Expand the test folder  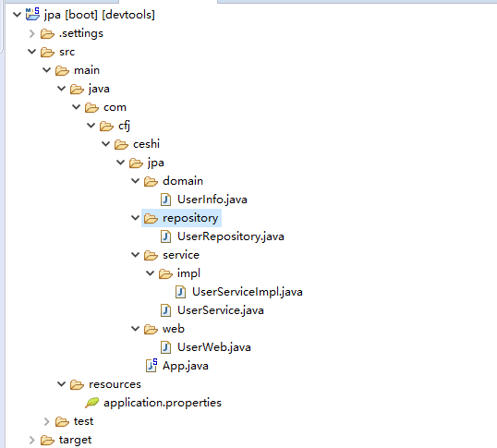click(46, 421)
